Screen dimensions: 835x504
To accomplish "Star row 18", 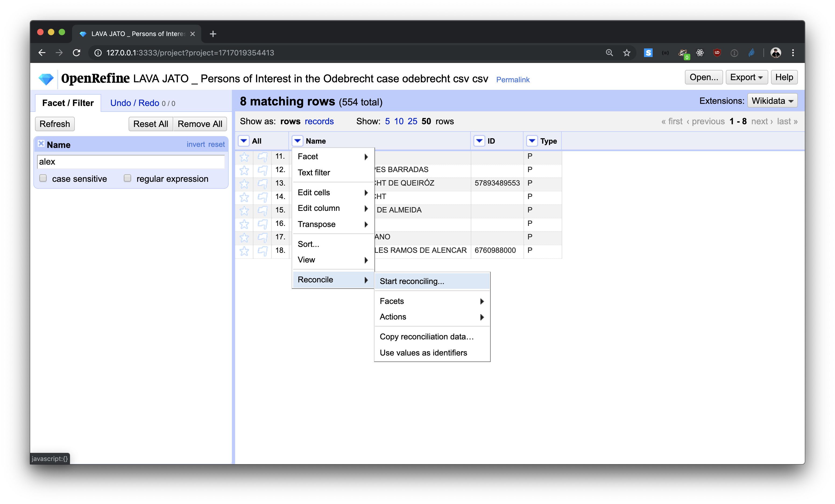I will (x=244, y=251).
